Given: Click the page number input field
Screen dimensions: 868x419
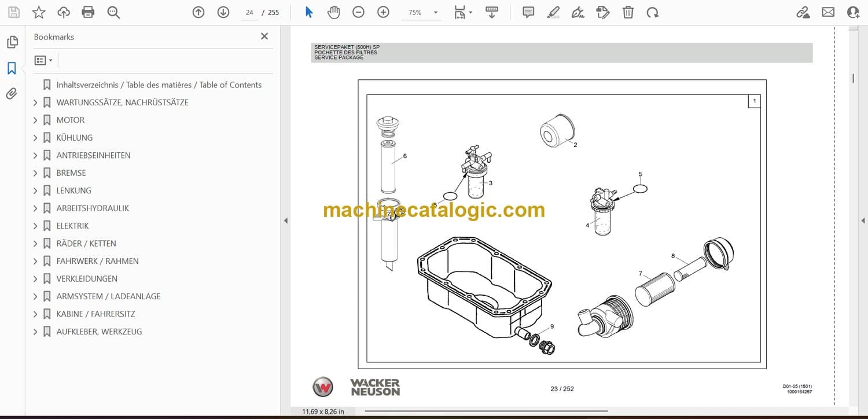Looking at the screenshot, I should click(249, 13).
